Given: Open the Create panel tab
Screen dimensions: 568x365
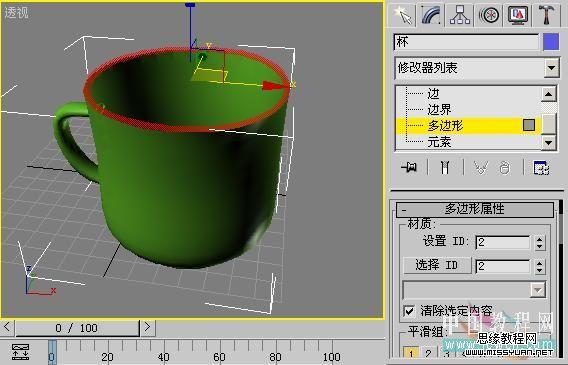Looking at the screenshot, I should (403, 15).
